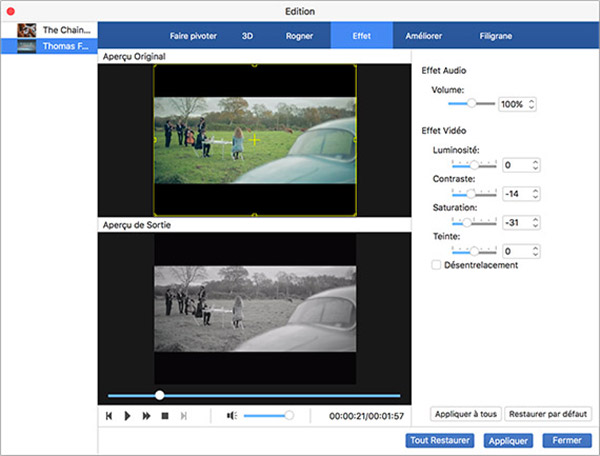The height and width of the screenshot is (456, 600).
Task: Click the Luminosité value stepper
Action: 536,165
